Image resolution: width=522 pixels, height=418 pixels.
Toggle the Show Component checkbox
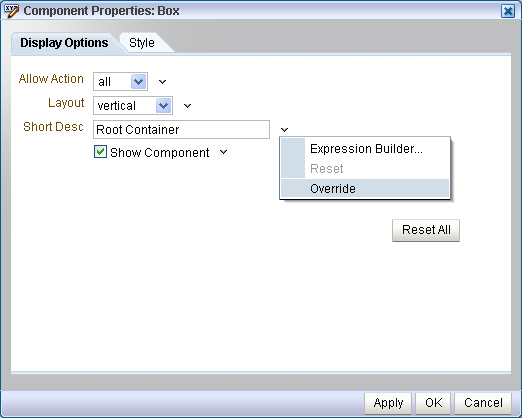[100, 152]
